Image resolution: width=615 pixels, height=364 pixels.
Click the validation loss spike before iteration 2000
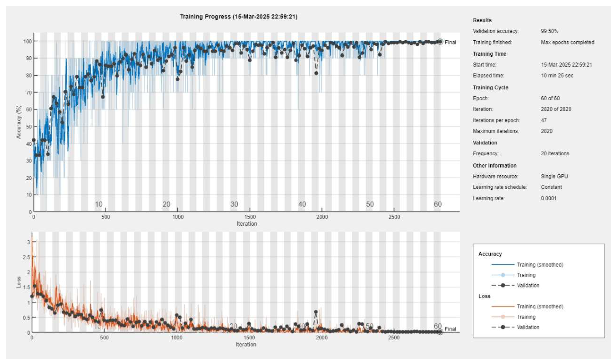coord(316,312)
